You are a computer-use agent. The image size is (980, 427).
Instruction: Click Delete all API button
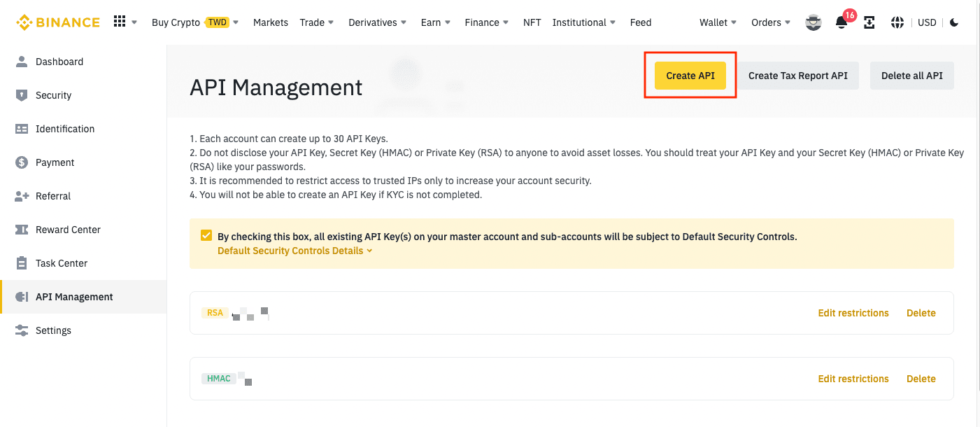point(912,76)
